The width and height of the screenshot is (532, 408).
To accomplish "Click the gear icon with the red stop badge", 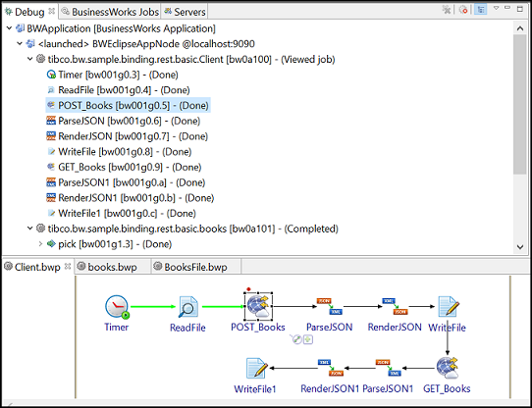I will pos(463,10).
